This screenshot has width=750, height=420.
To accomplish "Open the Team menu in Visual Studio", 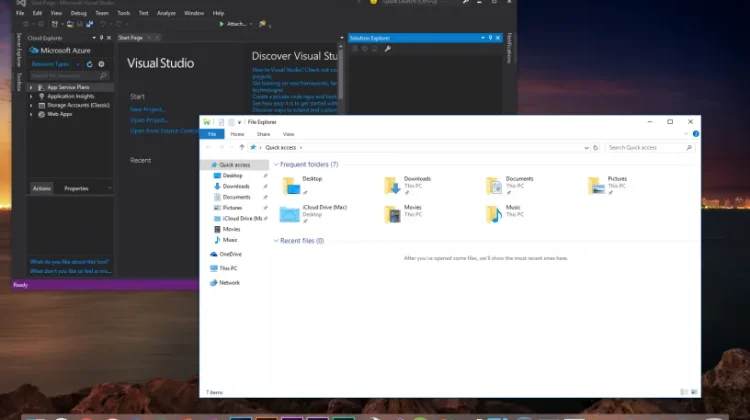I will (102, 13).
